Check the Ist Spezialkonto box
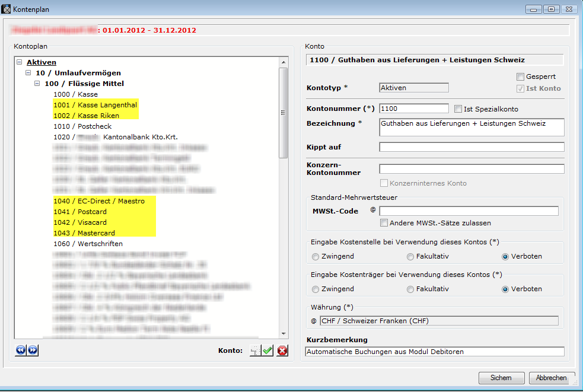 coord(458,109)
